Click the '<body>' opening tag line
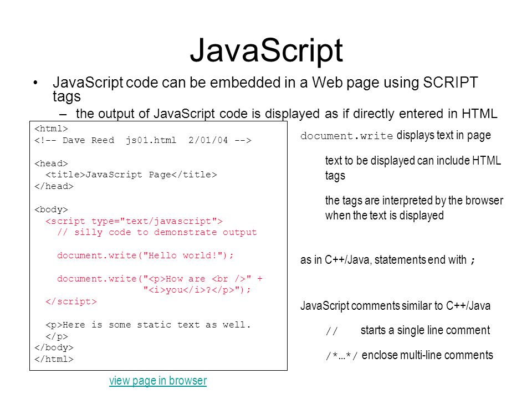Image resolution: width=532 pixels, height=399 pixels. [x=51, y=209]
